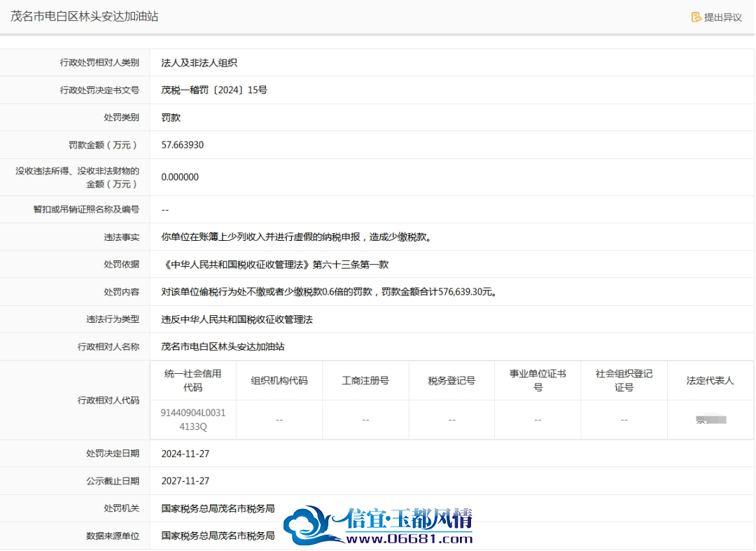
Task: Select the name in the 行政相对人名称 row
Action: coord(223,347)
